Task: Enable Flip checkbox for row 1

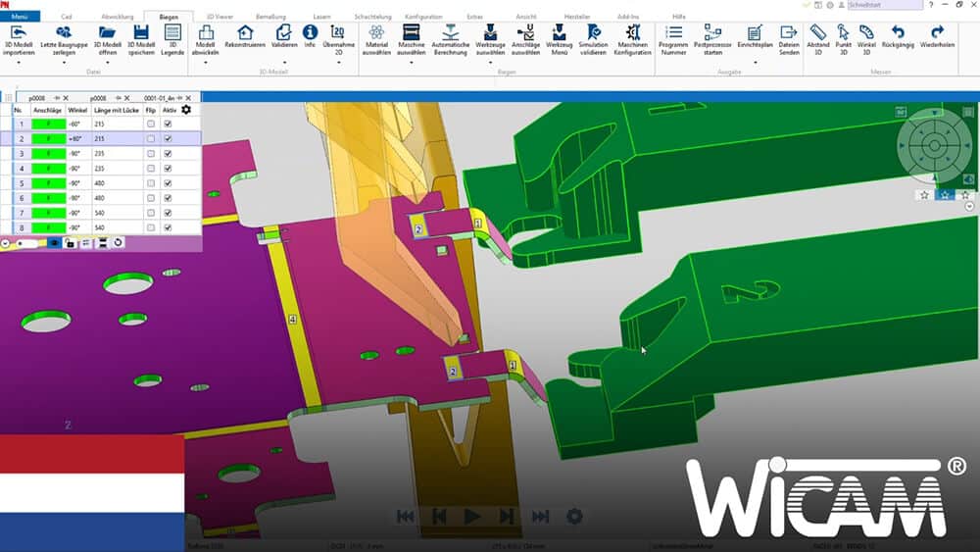Action: tap(150, 125)
